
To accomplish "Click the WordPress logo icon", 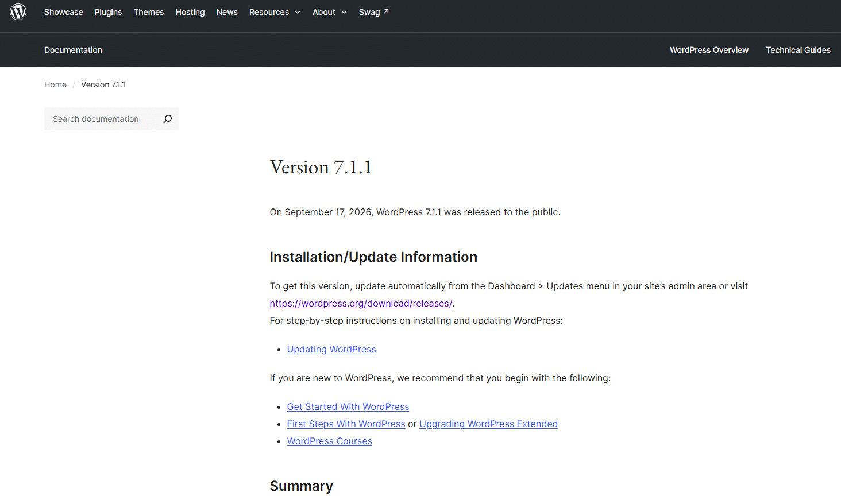I will coord(18,12).
